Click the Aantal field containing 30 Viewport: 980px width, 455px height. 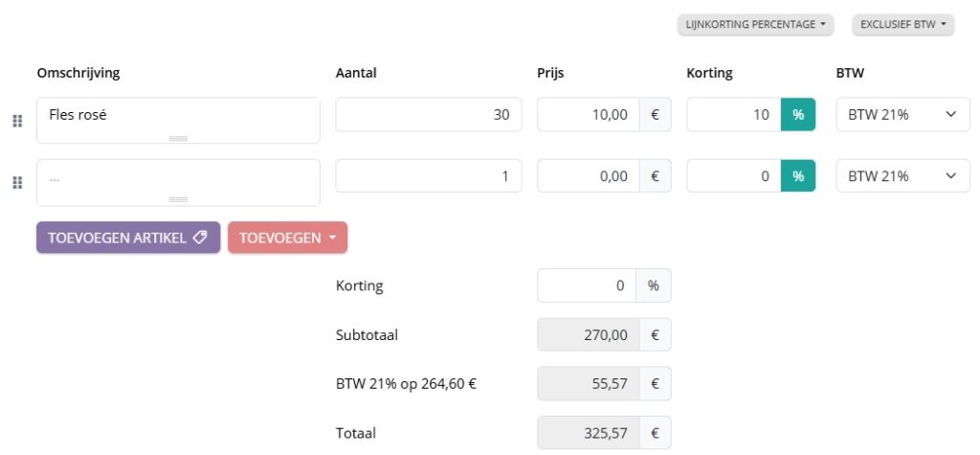pos(428,115)
